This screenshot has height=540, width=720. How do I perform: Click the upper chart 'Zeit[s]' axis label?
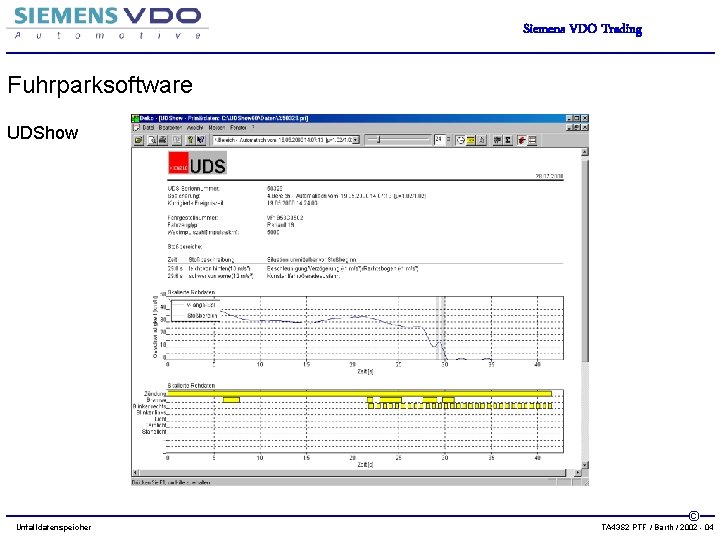[x=365, y=371]
